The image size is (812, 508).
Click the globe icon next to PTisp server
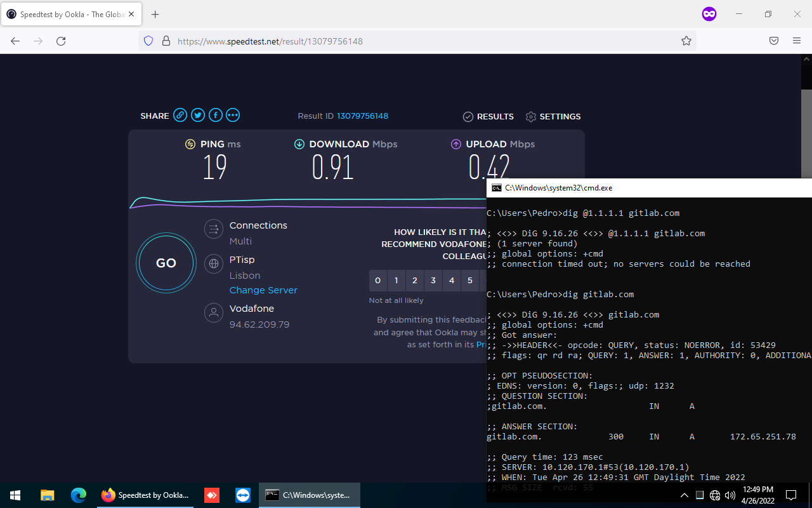[x=214, y=264]
